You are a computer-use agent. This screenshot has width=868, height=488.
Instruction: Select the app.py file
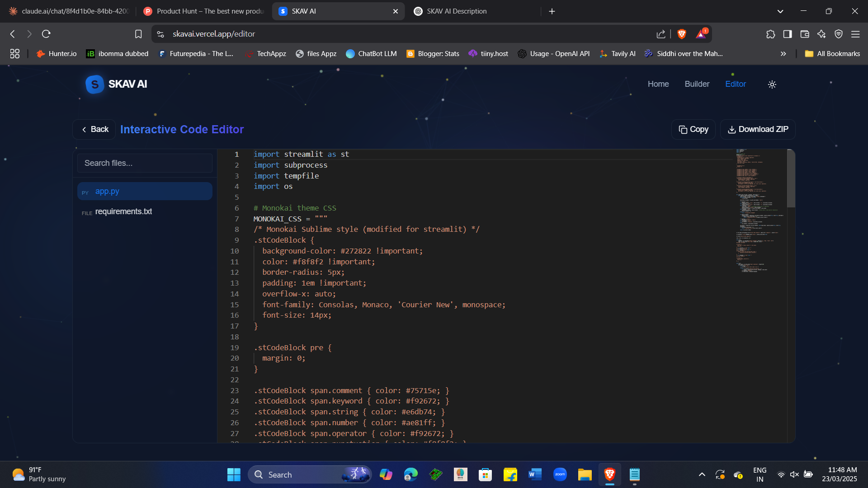145,191
